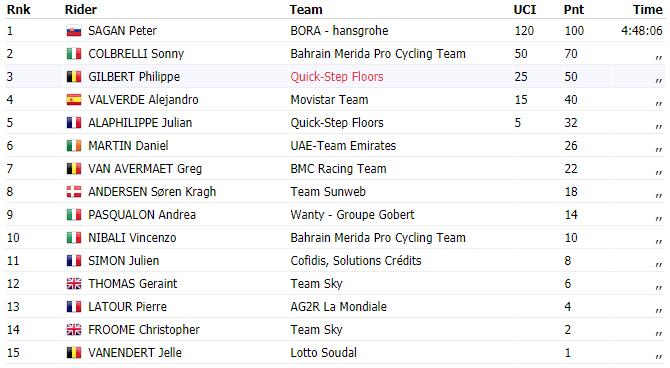
Task: Open Lotto Soudal team link
Action: 323,353
